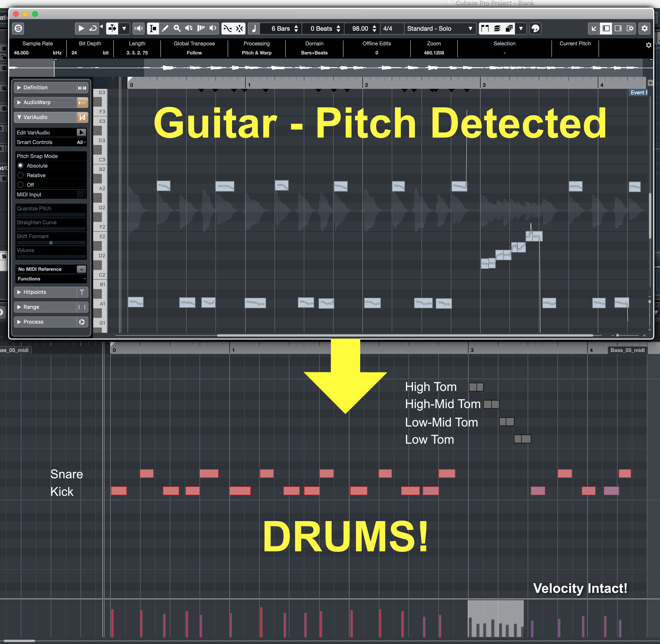Click the Solo Editor S button
Screen dimensions: 660x644
point(18,28)
